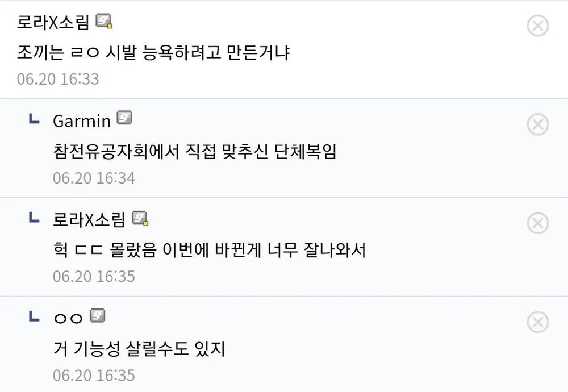
Task: Delete the reply from user ㅇㅇ
Action: [x=537, y=322]
